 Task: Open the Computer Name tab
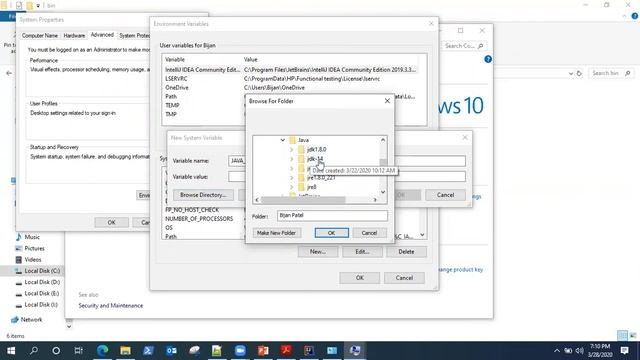click(40, 36)
